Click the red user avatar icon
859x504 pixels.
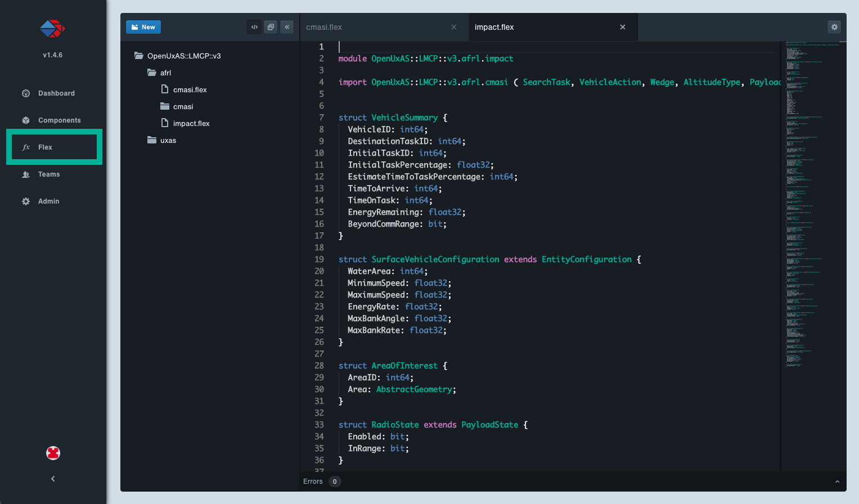(53, 453)
